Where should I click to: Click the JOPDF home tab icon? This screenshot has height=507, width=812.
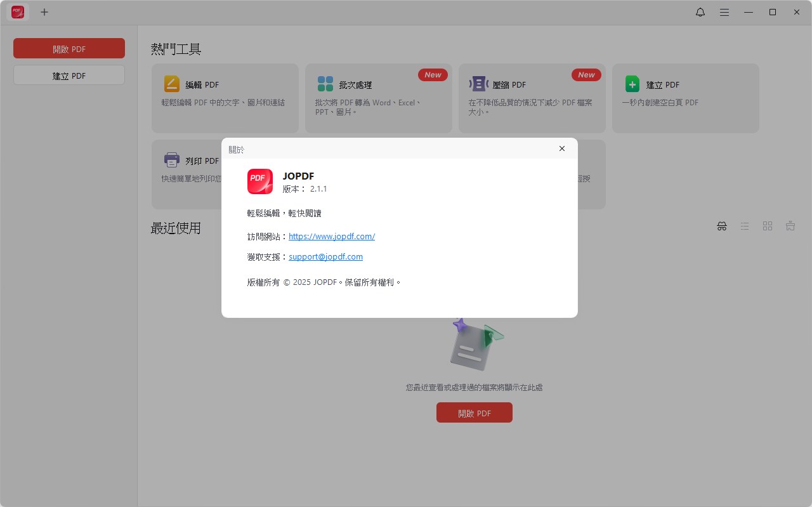coord(18,12)
